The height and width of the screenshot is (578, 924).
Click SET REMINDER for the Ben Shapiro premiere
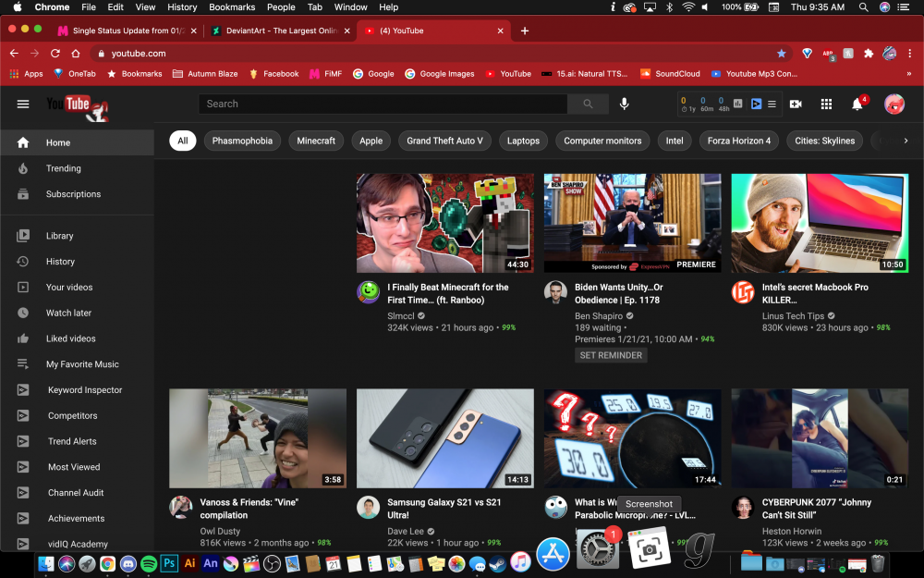611,354
